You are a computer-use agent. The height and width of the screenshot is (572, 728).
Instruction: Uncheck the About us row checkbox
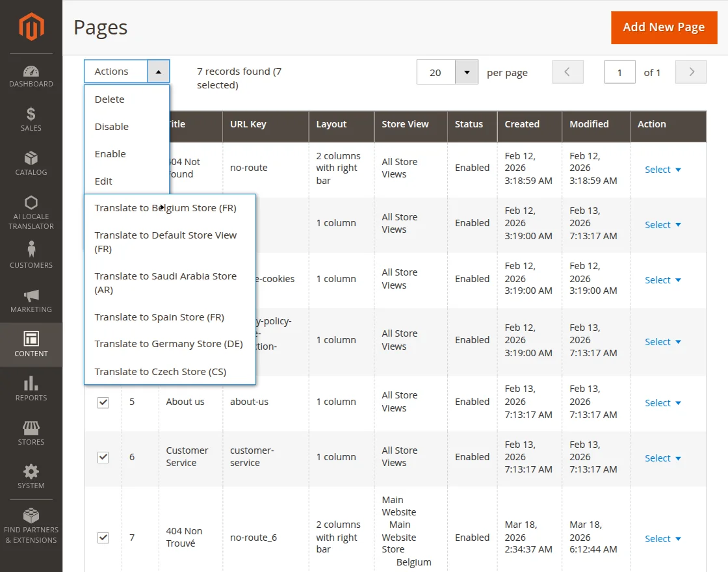pyautogui.click(x=103, y=402)
